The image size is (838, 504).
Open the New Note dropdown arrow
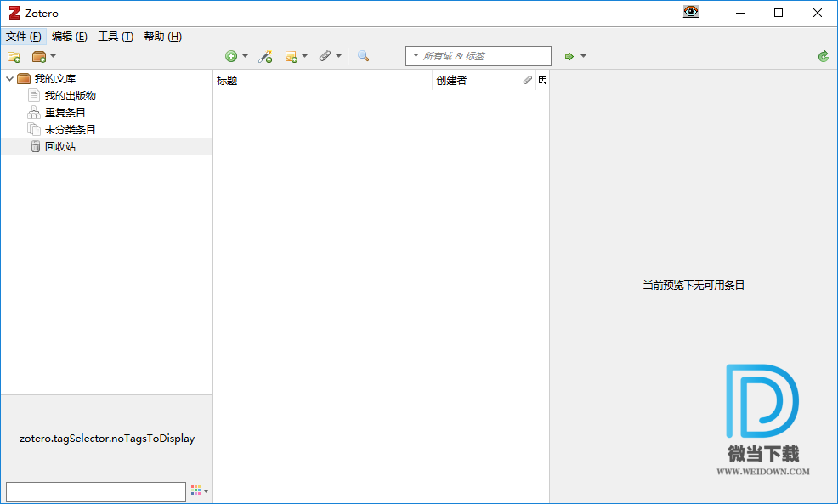pyautogui.click(x=304, y=56)
